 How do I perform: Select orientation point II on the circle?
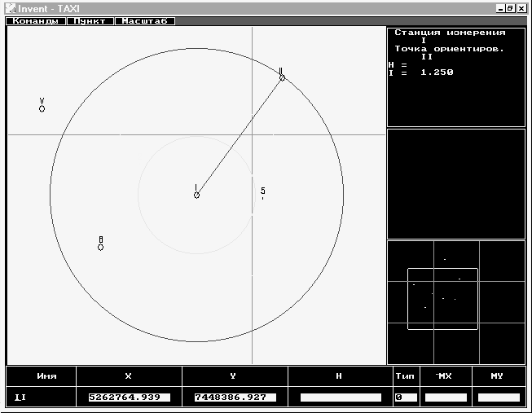point(282,78)
